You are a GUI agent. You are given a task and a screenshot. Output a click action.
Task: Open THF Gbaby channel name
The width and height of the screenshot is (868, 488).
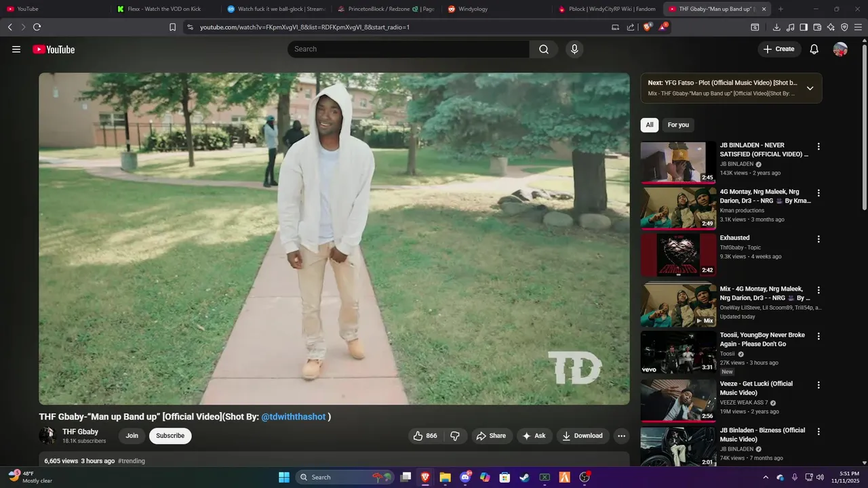pyautogui.click(x=81, y=432)
